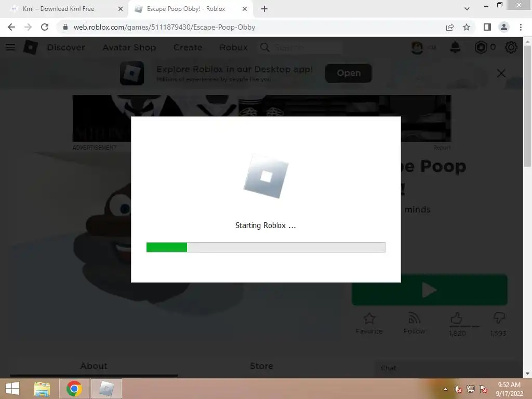Open Roblox notifications bell
532x399 pixels.
tap(455, 47)
